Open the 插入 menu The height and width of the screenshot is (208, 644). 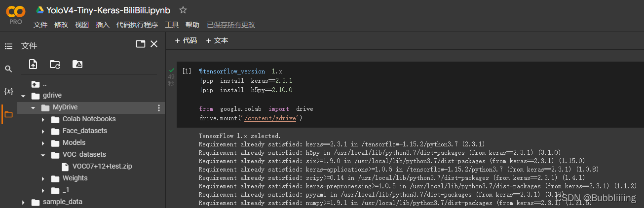[x=103, y=25]
